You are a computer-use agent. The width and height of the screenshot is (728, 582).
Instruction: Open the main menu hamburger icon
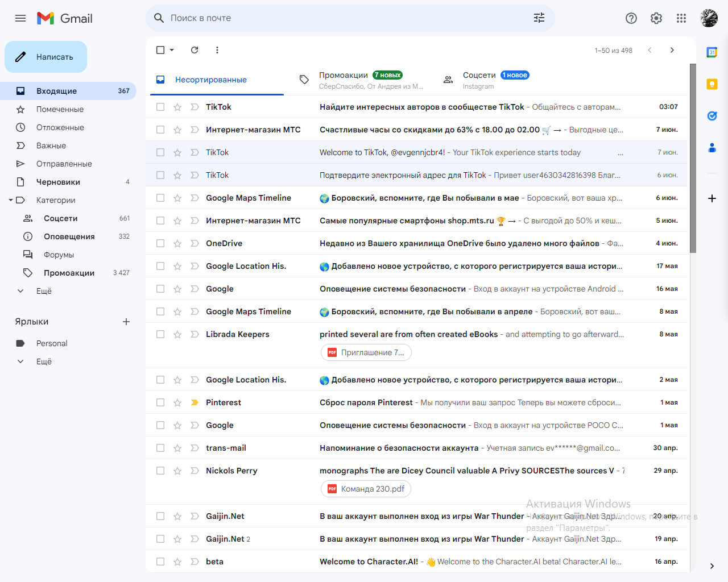20,18
